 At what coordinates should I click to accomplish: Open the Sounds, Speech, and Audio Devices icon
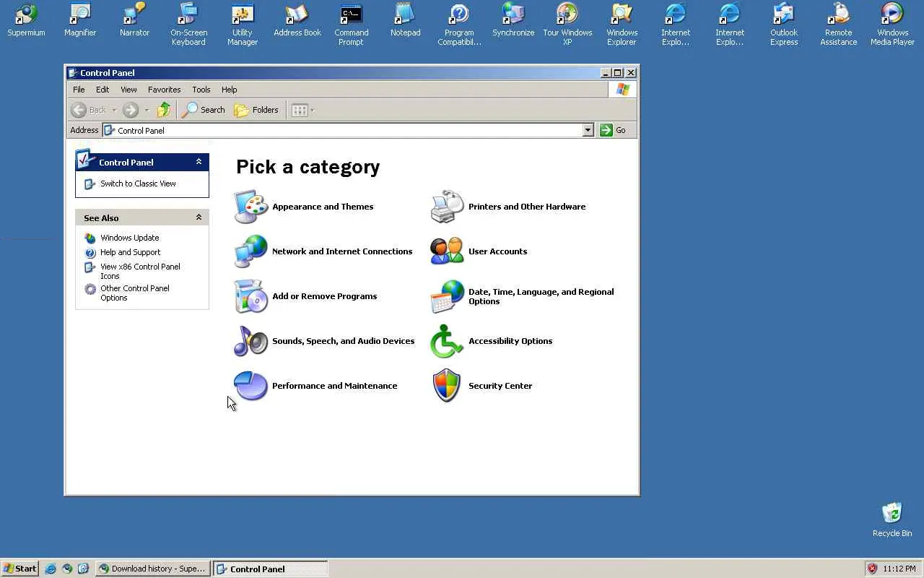tap(250, 341)
